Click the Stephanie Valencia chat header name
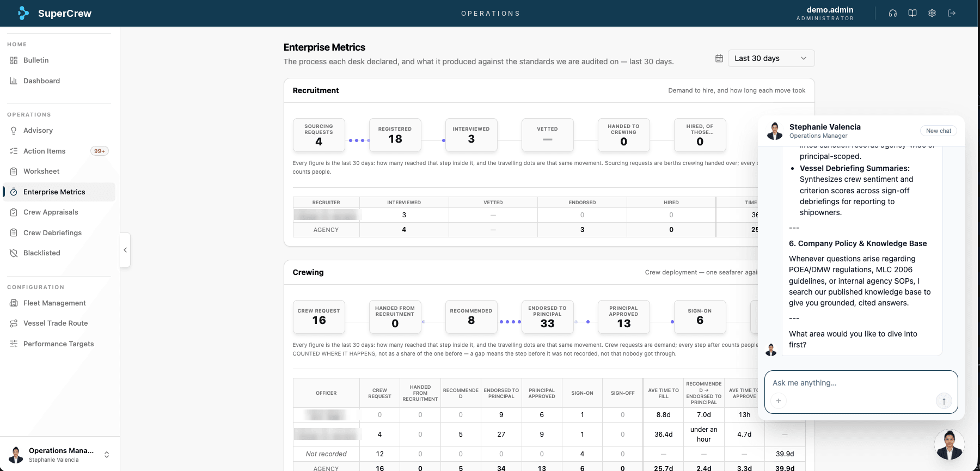980x471 pixels. tap(825, 127)
